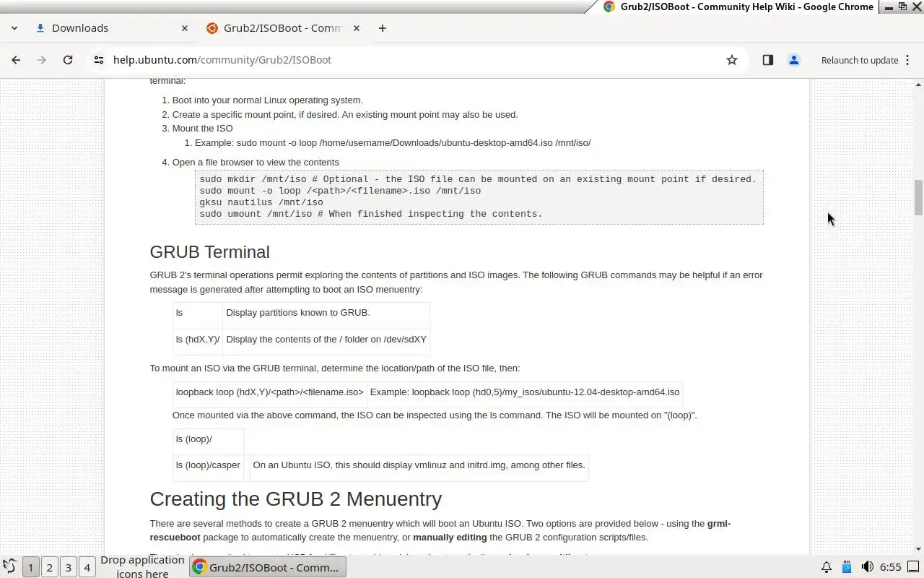Viewport: 924px width, 578px height.
Task: Switch to workspace 3
Action: (68, 567)
